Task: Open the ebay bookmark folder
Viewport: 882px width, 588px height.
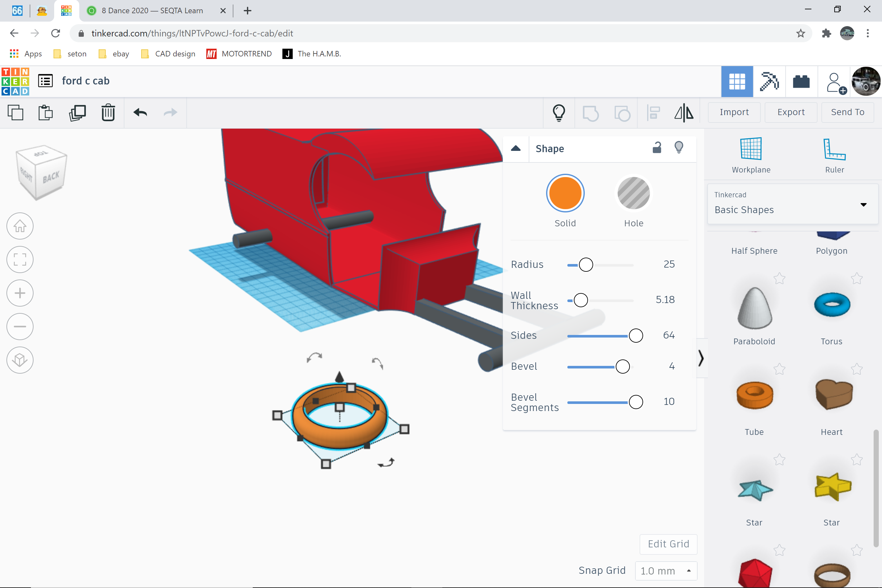Action: coord(113,54)
